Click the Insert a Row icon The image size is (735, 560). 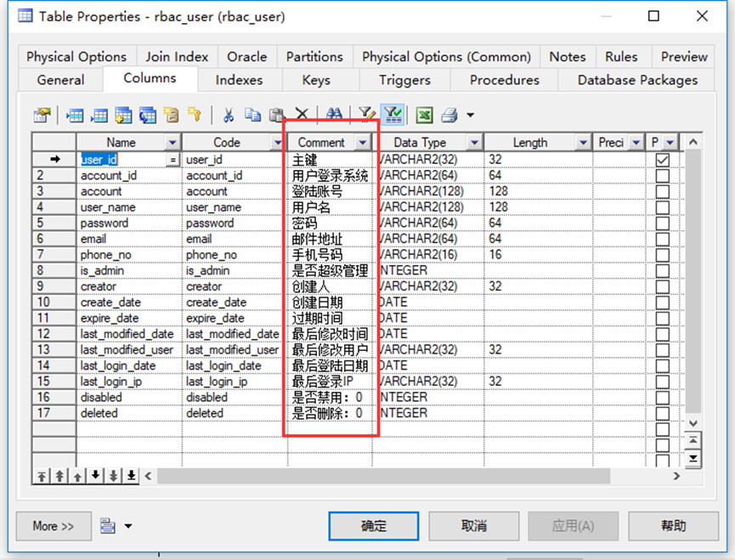(75, 115)
